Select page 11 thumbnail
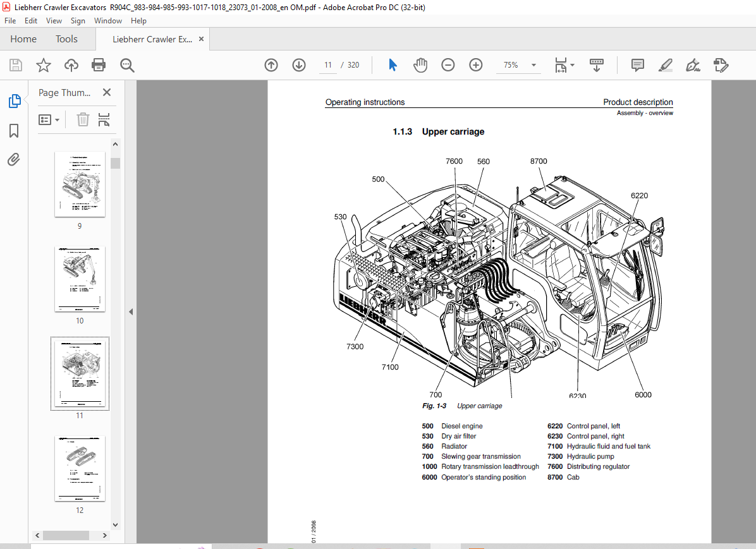Image resolution: width=756 pixels, height=549 pixels. 80,373
